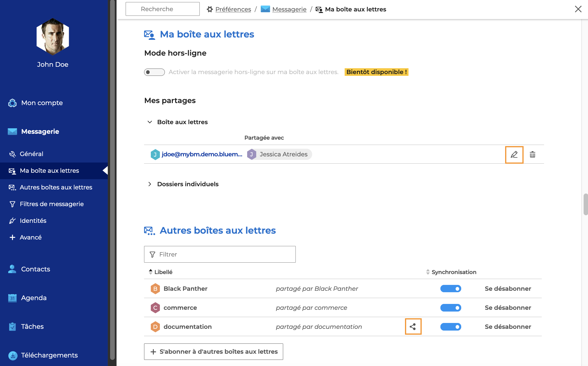Click Préférences breadcrumb link

click(233, 9)
